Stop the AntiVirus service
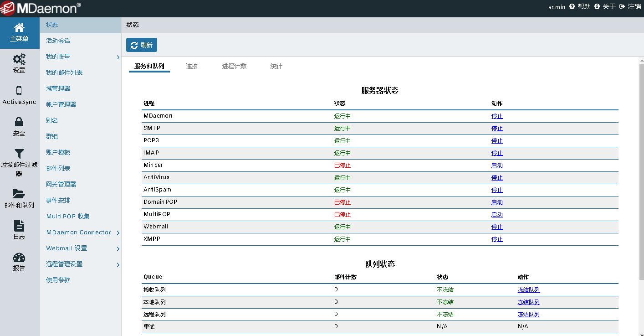This screenshot has height=336, width=644. click(x=497, y=178)
